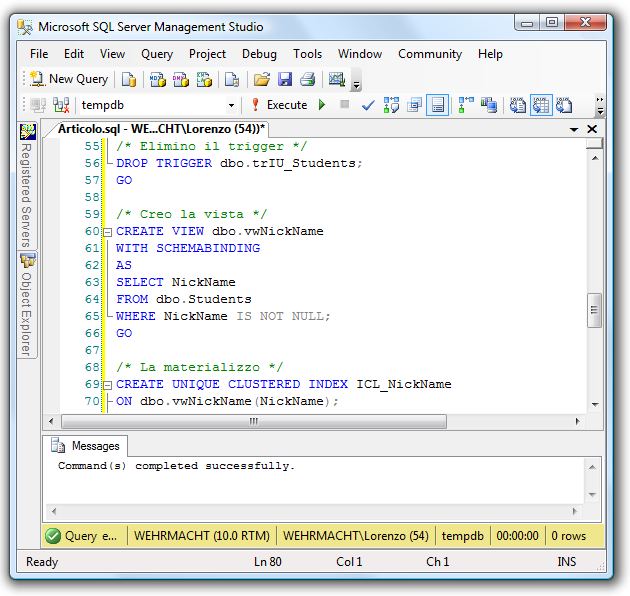Select the Articolo.sql document tab
This screenshot has height=596, width=630.
(x=161, y=129)
